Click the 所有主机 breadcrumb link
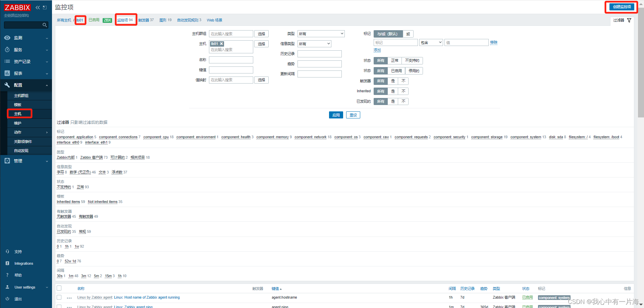644x308 pixels. tap(64, 20)
